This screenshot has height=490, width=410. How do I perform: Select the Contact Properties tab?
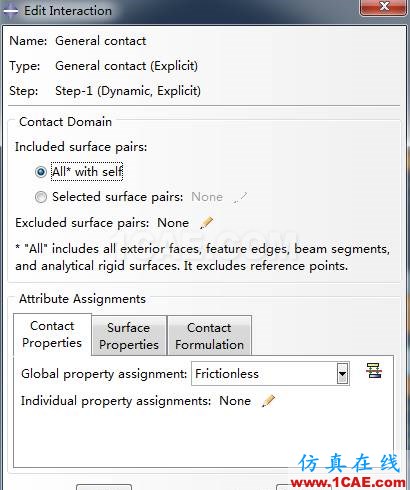pyautogui.click(x=52, y=334)
